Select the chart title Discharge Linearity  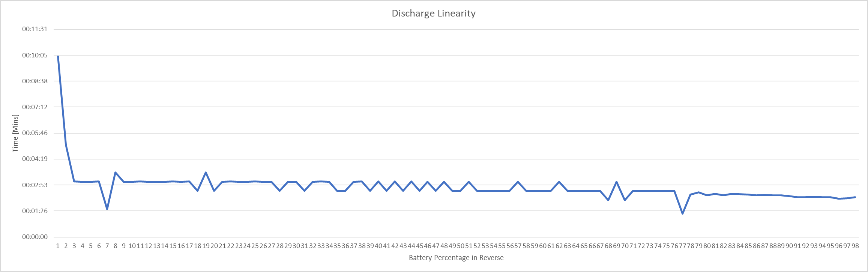point(434,14)
